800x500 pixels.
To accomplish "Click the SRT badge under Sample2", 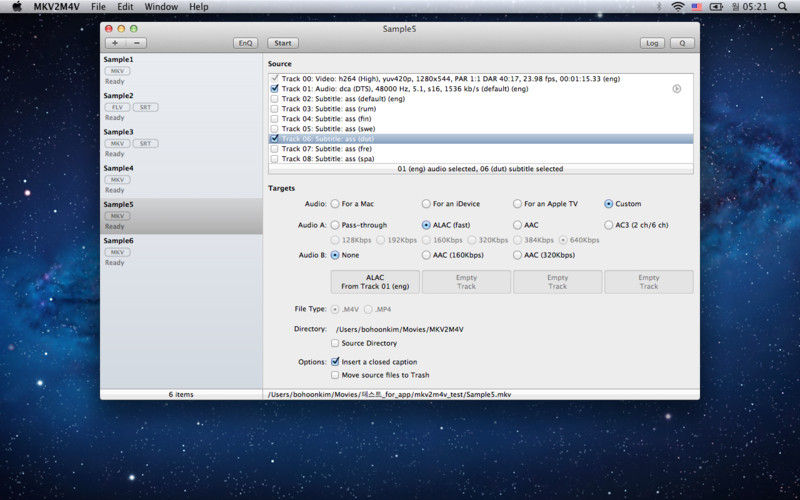I will [x=145, y=107].
